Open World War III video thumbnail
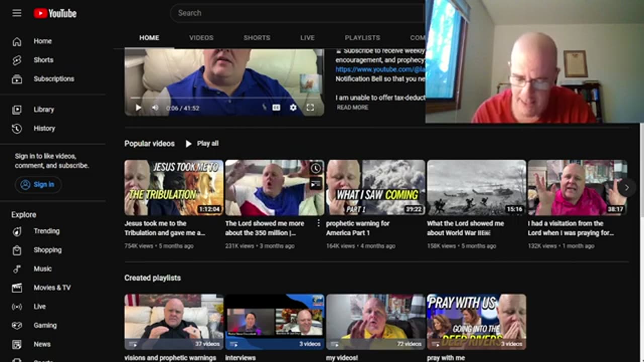The width and height of the screenshot is (644, 362). [x=476, y=188]
